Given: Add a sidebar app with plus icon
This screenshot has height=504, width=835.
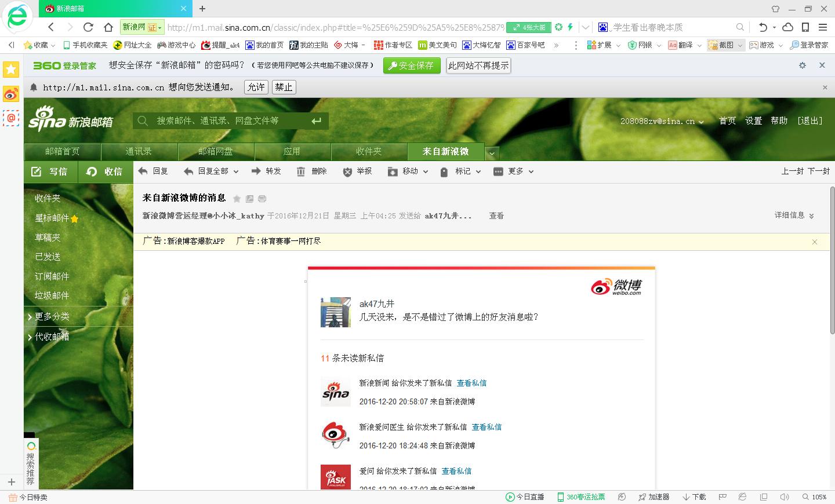Looking at the screenshot, I should point(11,482).
